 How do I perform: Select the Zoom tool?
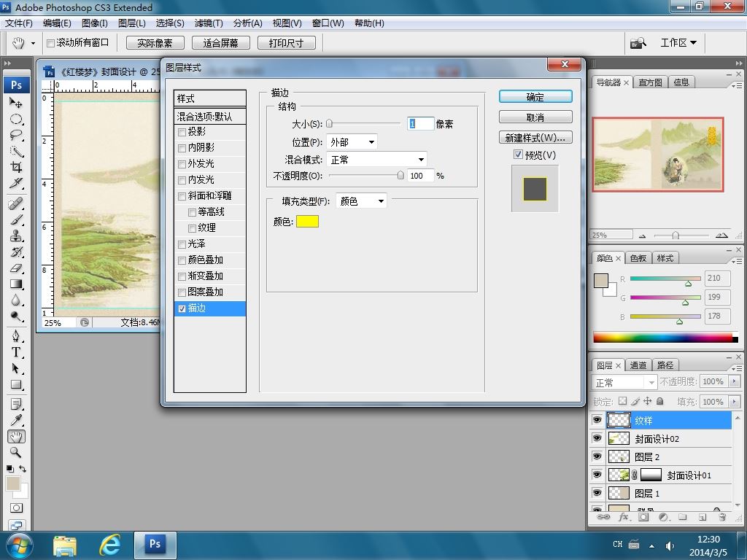16,452
